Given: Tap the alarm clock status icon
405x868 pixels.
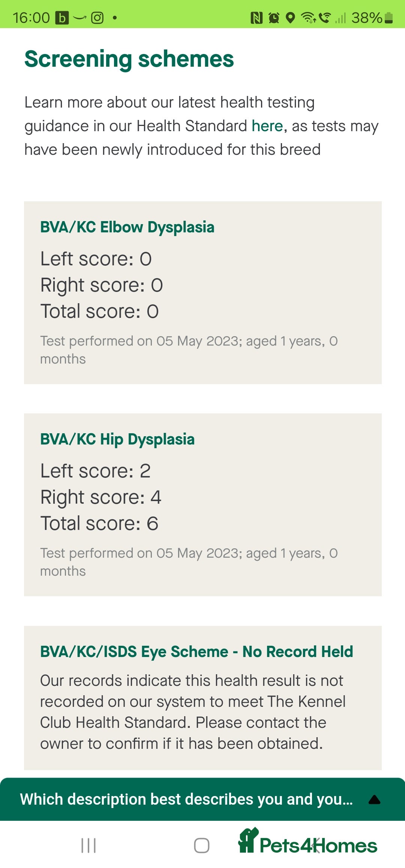Looking at the screenshot, I should coord(274,18).
